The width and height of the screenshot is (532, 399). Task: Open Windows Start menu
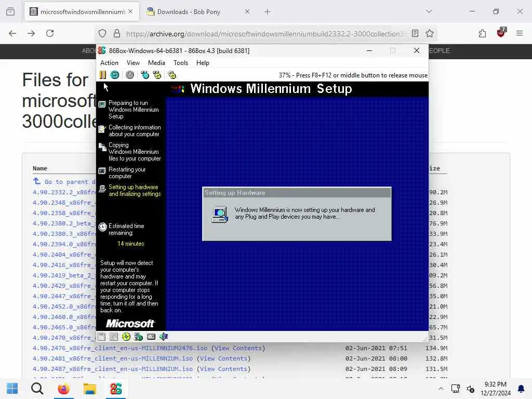coord(12,389)
